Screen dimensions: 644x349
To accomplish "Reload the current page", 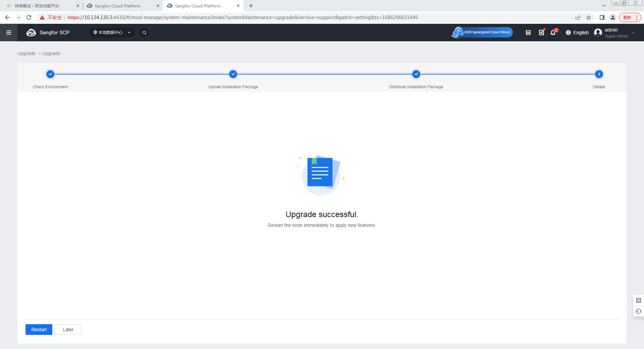I will point(29,17).
